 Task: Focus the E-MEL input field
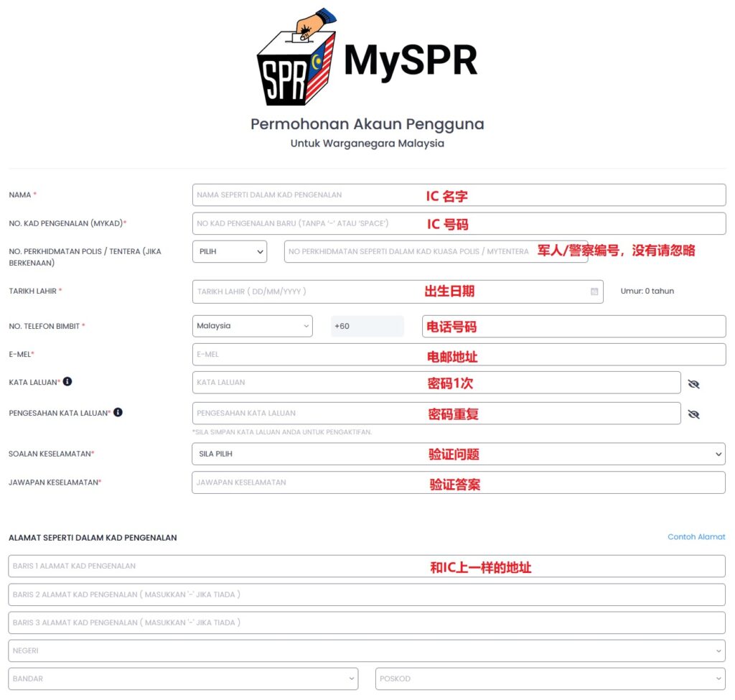click(459, 355)
